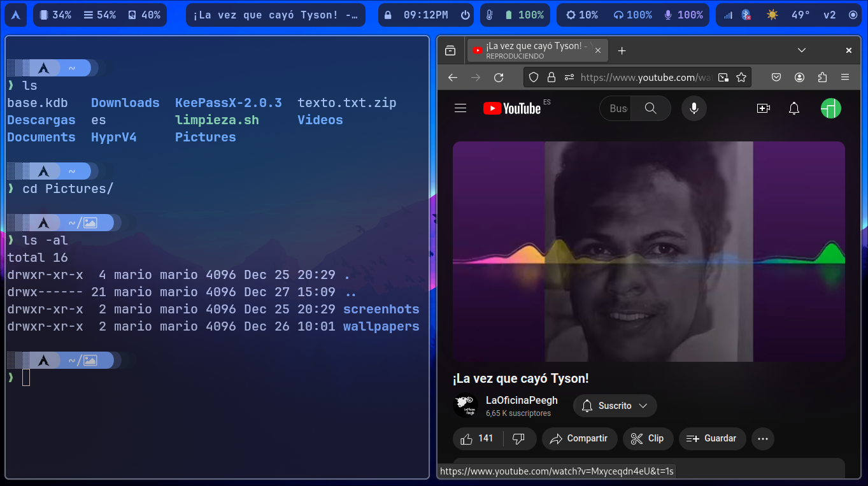Click the YouTube search input field

[618, 108]
